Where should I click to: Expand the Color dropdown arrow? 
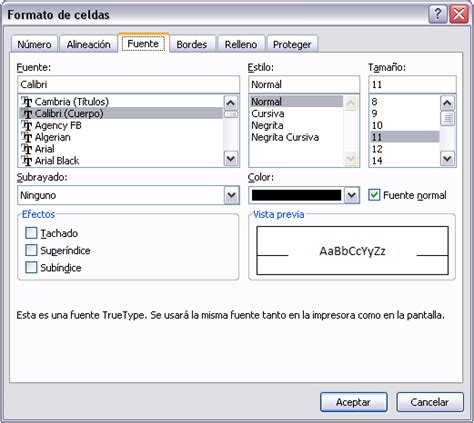(352, 195)
